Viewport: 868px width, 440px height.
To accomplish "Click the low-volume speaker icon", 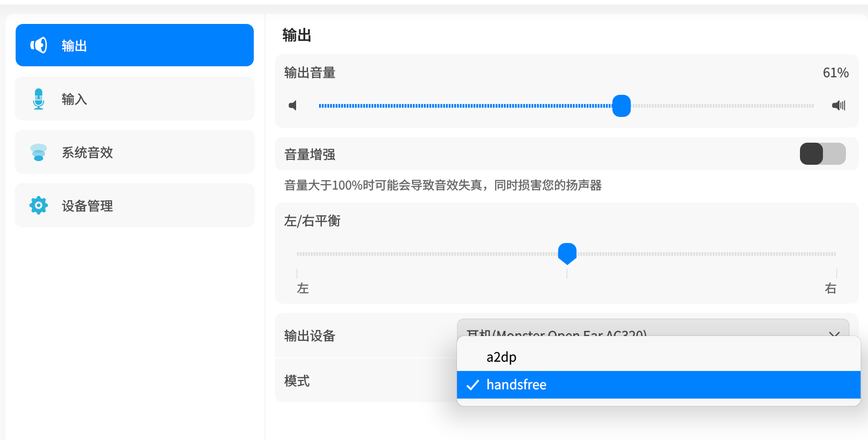I will coord(292,105).
